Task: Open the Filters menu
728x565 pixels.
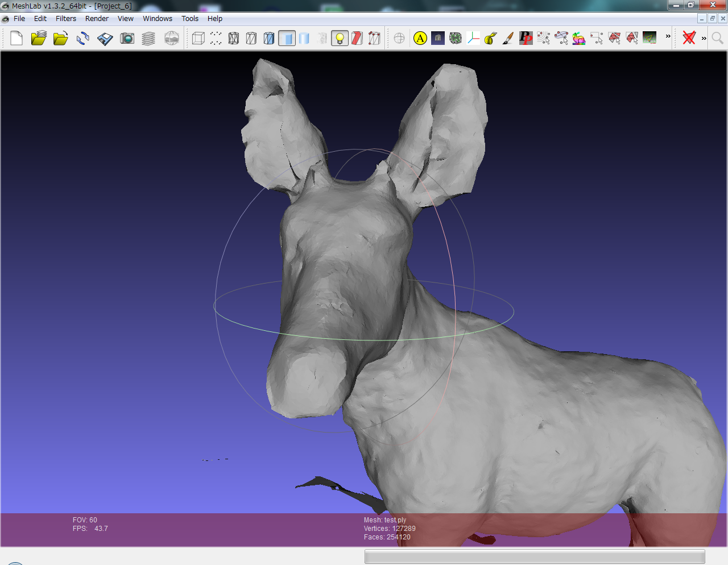Action: (x=65, y=18)
